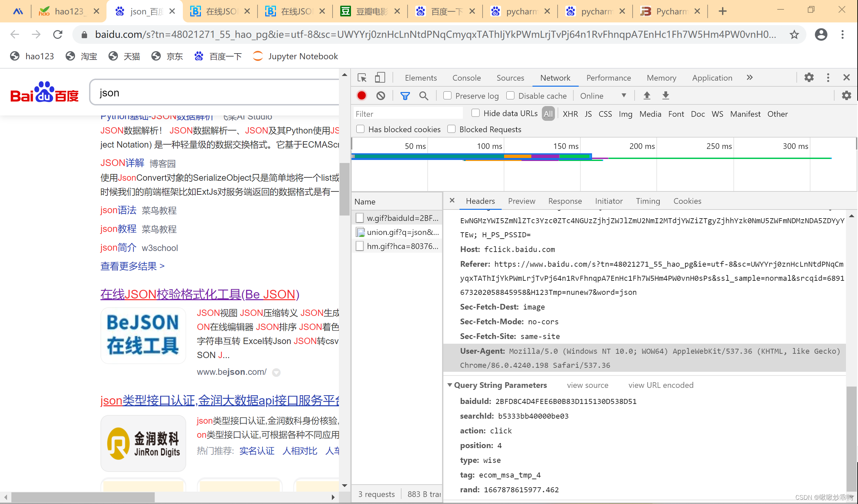Image resolution: width=858 pixels, height=504 pixels.
Task: Clear the network log
Action: [381, 96]
